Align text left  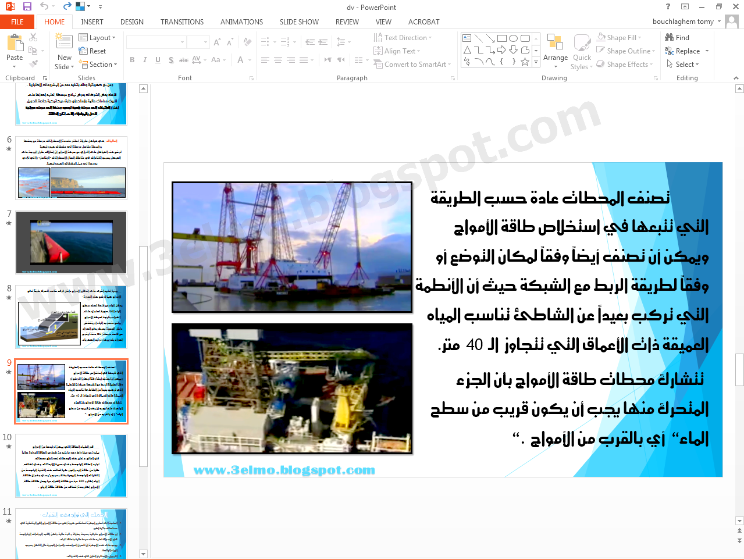coord(265,60)
